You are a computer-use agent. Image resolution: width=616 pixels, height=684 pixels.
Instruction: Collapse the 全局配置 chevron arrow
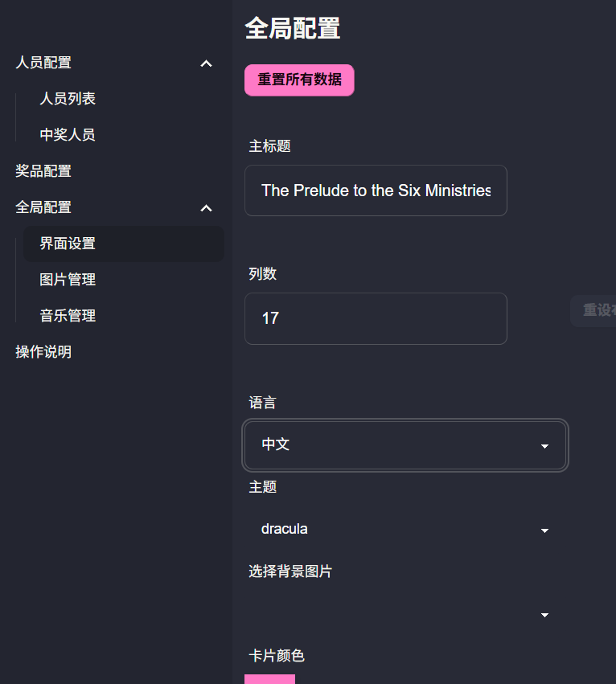[x=206, y=208]
